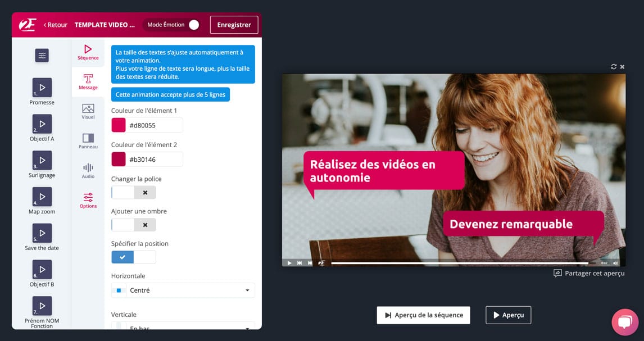Open the Surlignage sequence
The width and height of the screenshot is (644, 341).
42,160
